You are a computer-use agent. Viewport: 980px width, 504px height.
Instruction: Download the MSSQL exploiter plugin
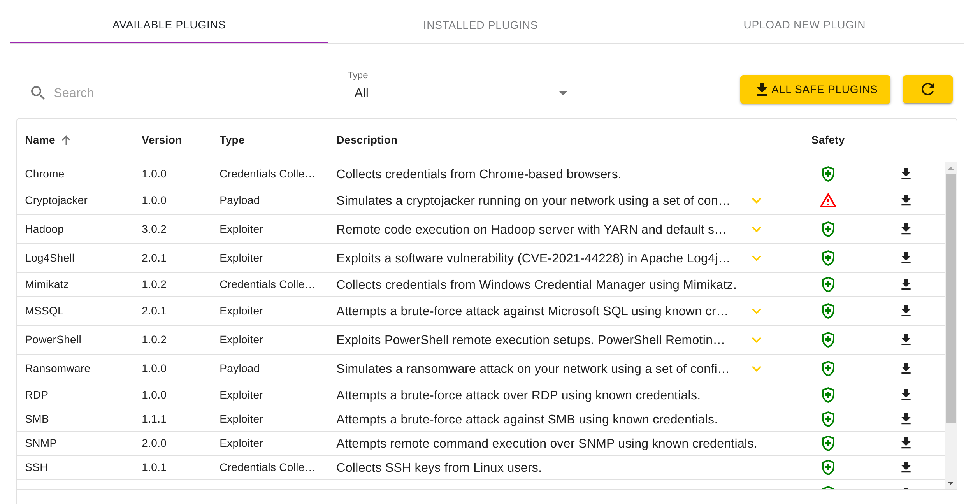(x=907, y=311)
